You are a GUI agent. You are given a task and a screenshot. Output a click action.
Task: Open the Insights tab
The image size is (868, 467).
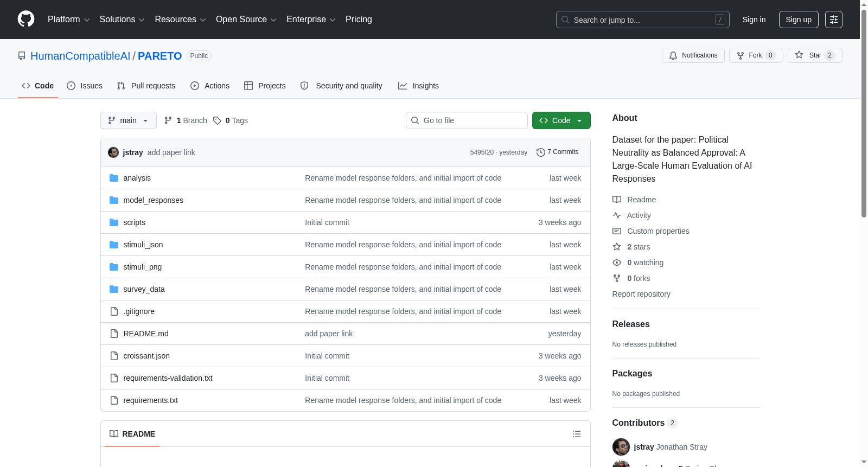point(418,86)
